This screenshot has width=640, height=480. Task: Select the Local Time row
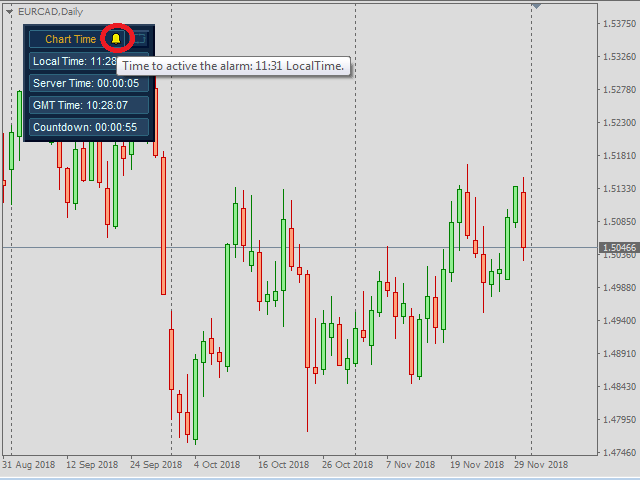click(x=89, y=61)
